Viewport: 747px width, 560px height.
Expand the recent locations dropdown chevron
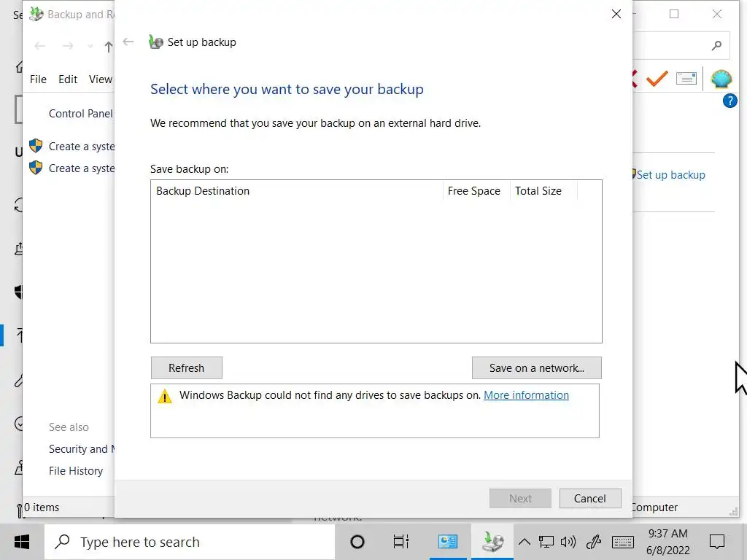(x=90, y=46)
